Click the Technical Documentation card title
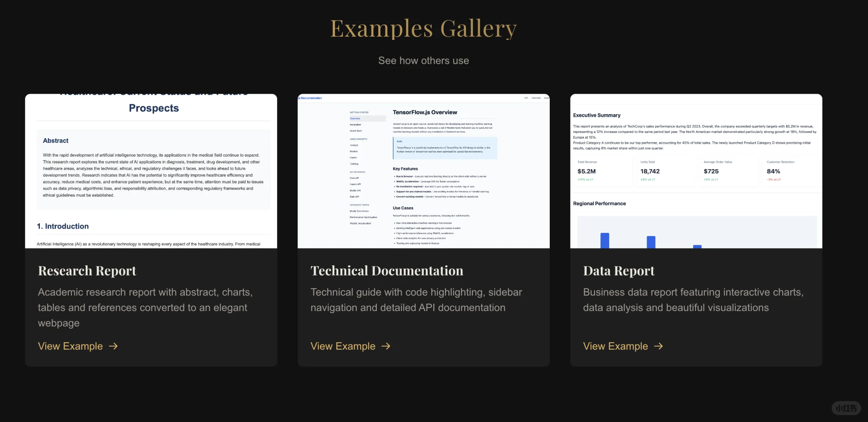The image size is (868, 422). (x=387, y=271)
